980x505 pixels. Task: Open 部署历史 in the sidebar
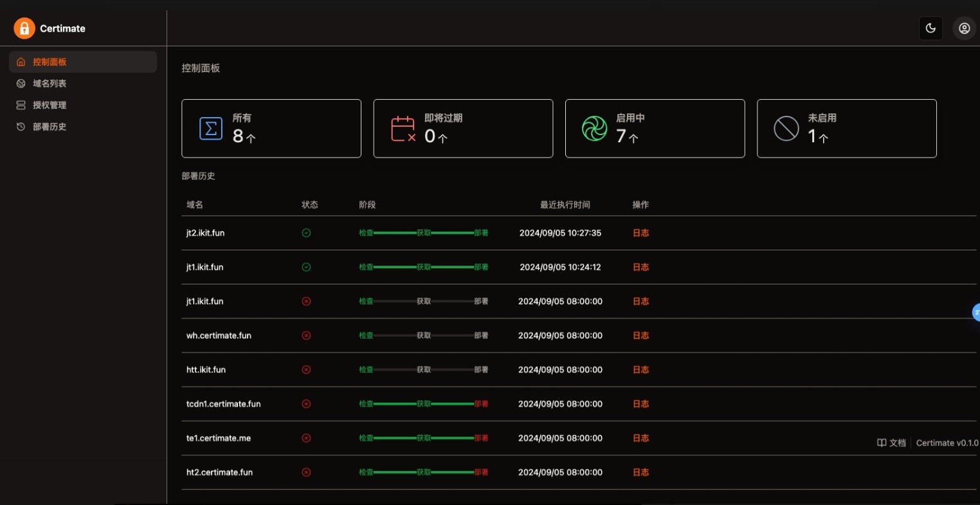tap(83, 127)
